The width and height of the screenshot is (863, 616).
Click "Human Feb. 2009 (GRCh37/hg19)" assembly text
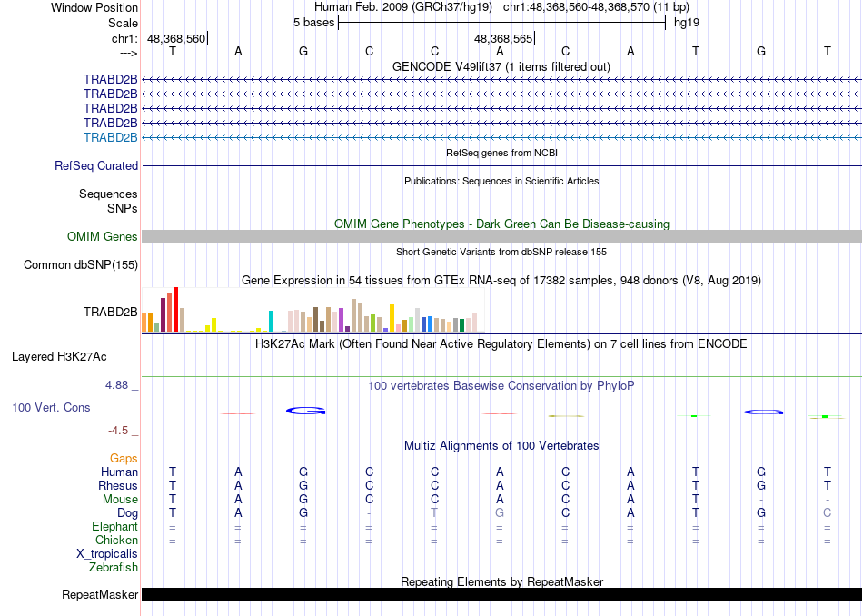[x=404, y=7]
